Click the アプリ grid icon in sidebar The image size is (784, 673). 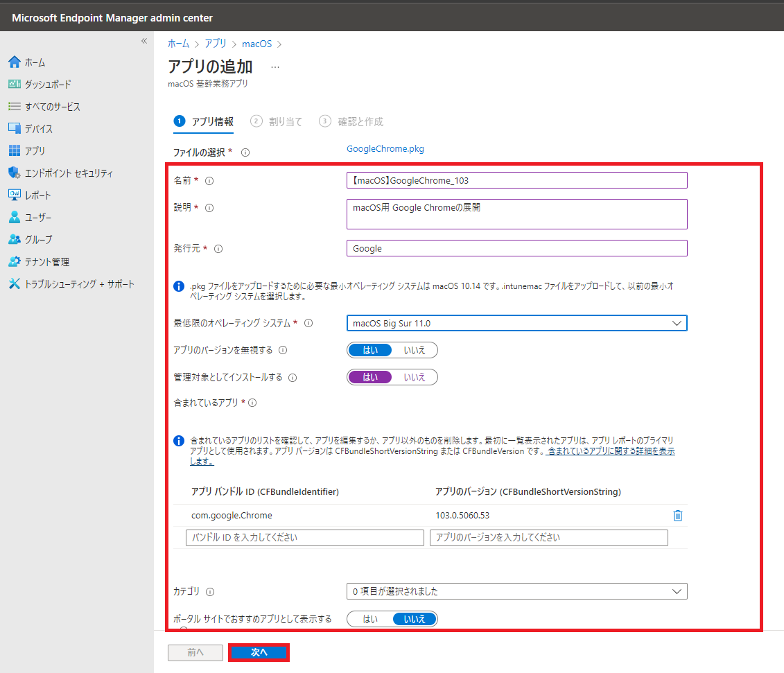coord(15,150)
